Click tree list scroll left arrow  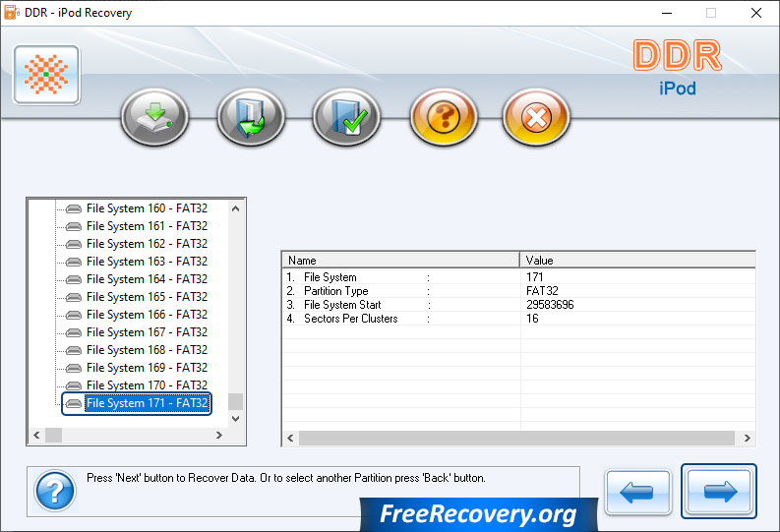(x=36, y=435)
